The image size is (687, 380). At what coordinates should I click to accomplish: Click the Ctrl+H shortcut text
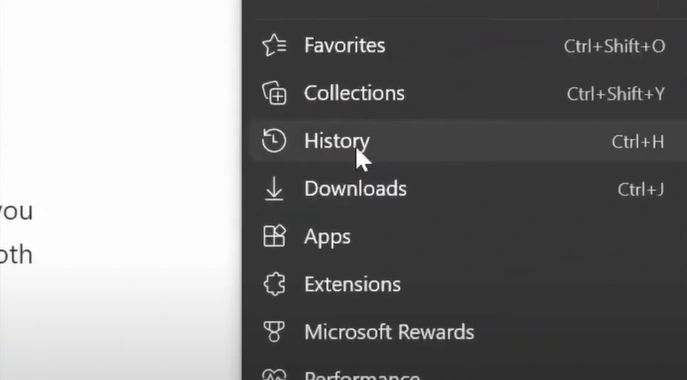(x=638, y=142)
